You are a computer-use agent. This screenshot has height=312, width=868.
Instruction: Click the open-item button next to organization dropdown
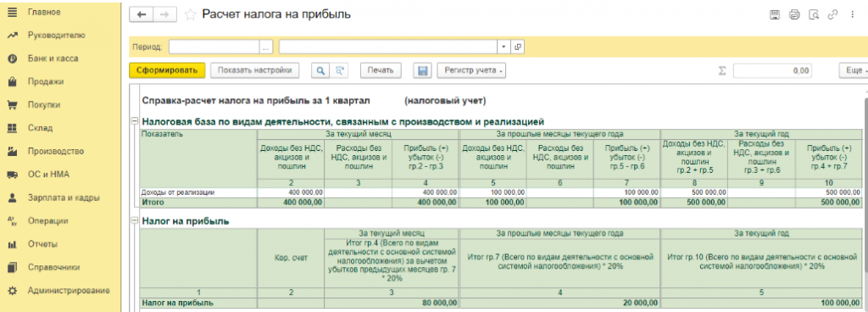[518, 47]
